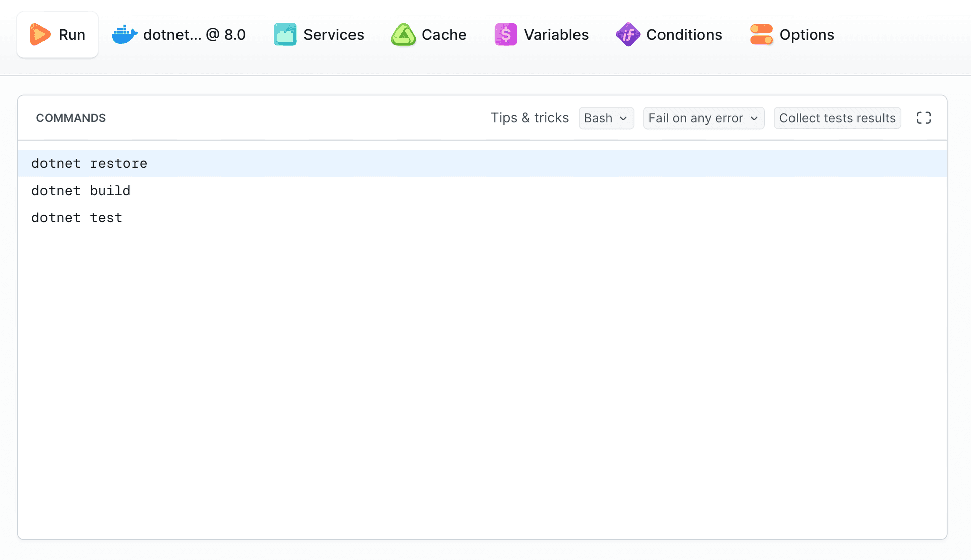Image resolution: width=971 pixels, height=560 pixels.
Task: Click the Run play icon
Action: (40, 34)
